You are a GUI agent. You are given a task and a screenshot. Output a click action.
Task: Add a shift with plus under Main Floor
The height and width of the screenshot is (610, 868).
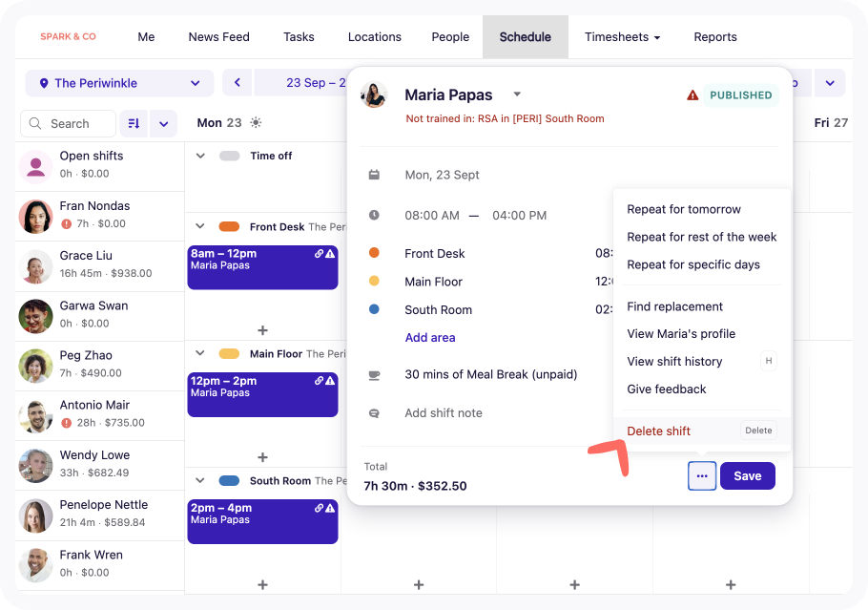[x=263, y=457]
